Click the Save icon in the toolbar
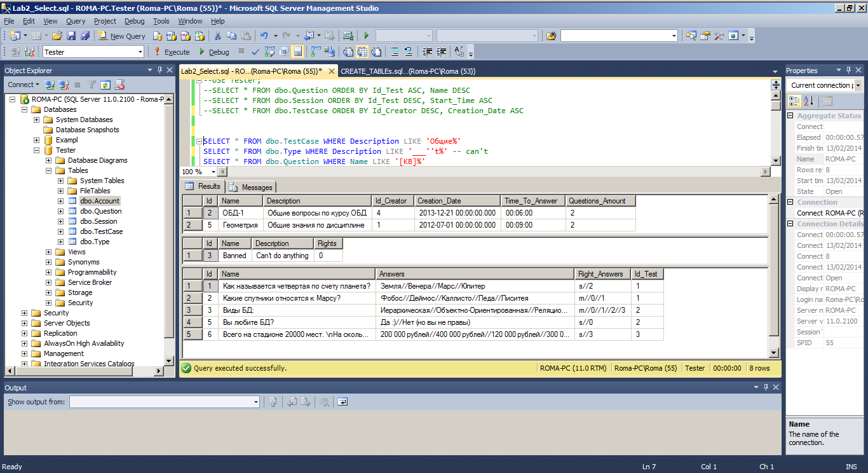Image resolution: width=868 pixels, height=473 pixels. pos(71,36)
